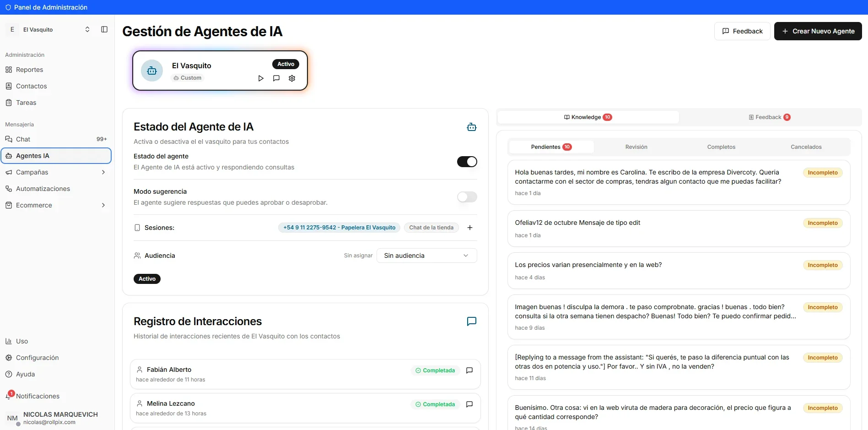Image resolution: width=868 pixels, height=430 pixels.
Task: Select the Pendientes tab
Action: [x=551, y=147]
